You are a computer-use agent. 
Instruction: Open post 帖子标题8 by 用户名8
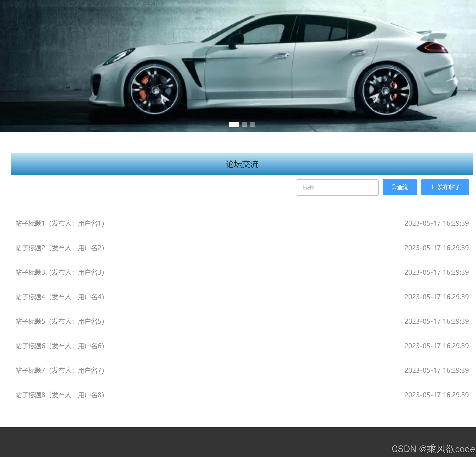60,395
